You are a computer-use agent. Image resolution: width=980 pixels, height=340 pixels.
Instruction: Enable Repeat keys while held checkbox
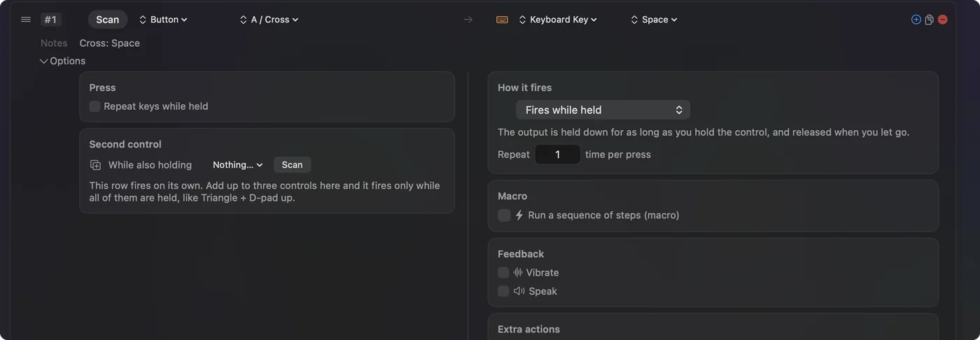coord(95,106)
